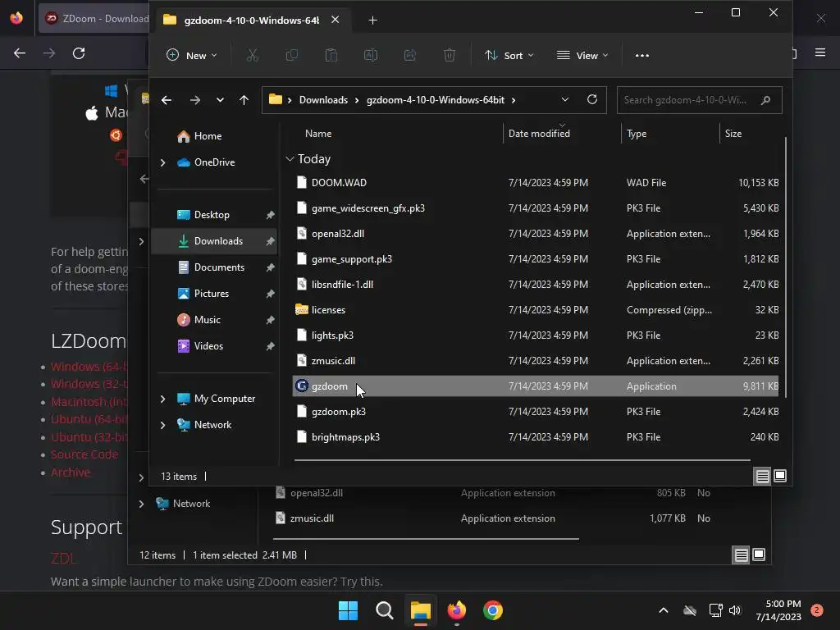Screen dimensions: 840x630
Task: Switch to large icons view layout icon
Action: pyautogui.click(x=780, y=476)
